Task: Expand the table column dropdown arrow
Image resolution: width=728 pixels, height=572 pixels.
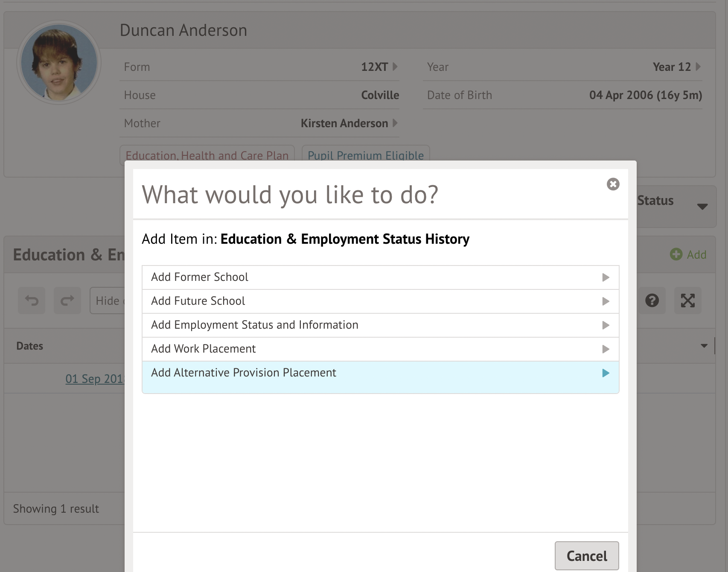Action: pos(704,346)
